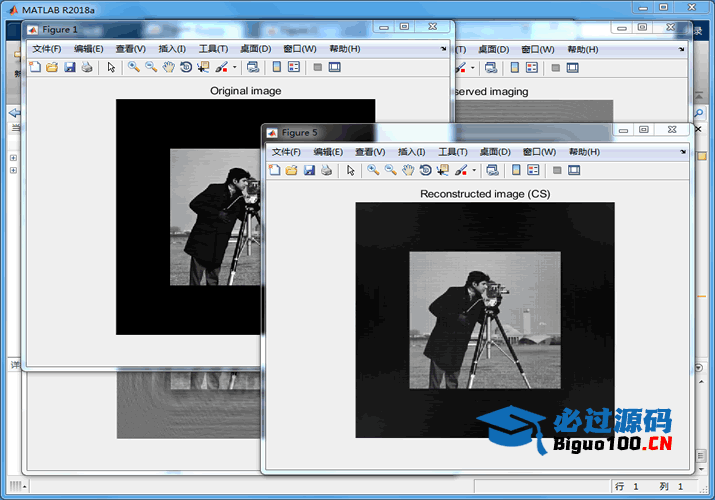Expand upper tree node in MATLAB left panel
Viewport: 715px width, 500px height.
pos(13,158)
